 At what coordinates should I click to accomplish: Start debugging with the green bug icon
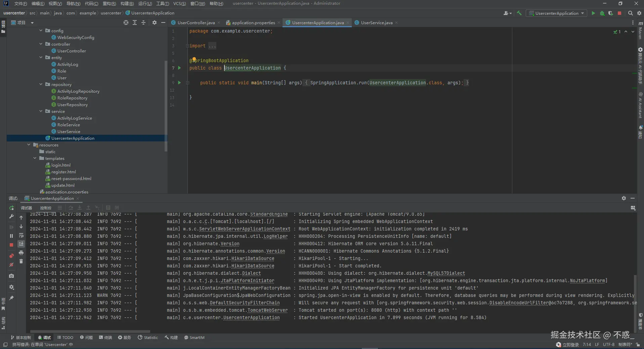point(602,13)
